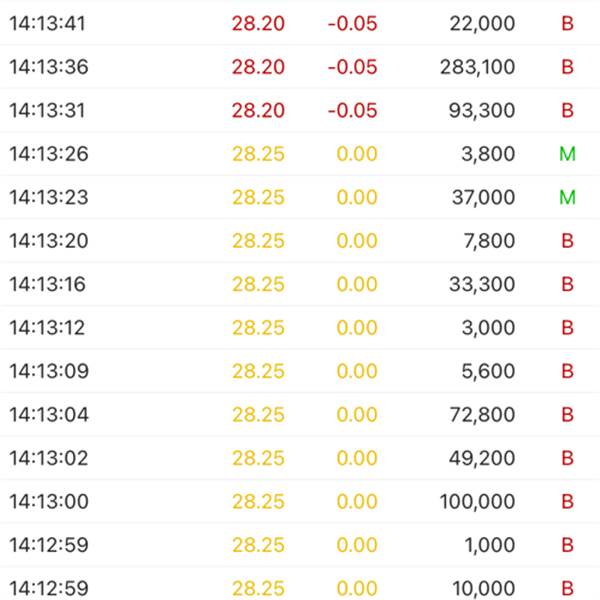Click the 28.25 price at 14:13:23

tap(258, 197)
